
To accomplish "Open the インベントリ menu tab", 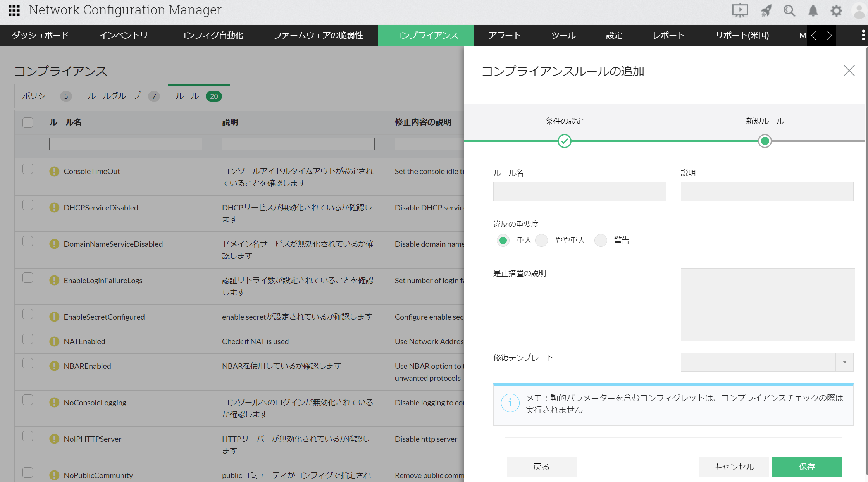I will [123, 35].
